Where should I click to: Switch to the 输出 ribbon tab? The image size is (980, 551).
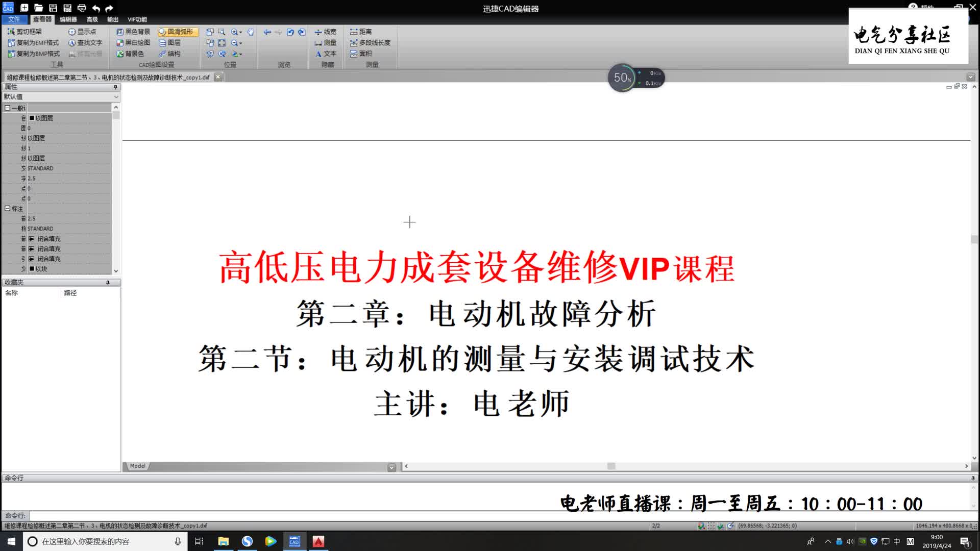(113, 19)
